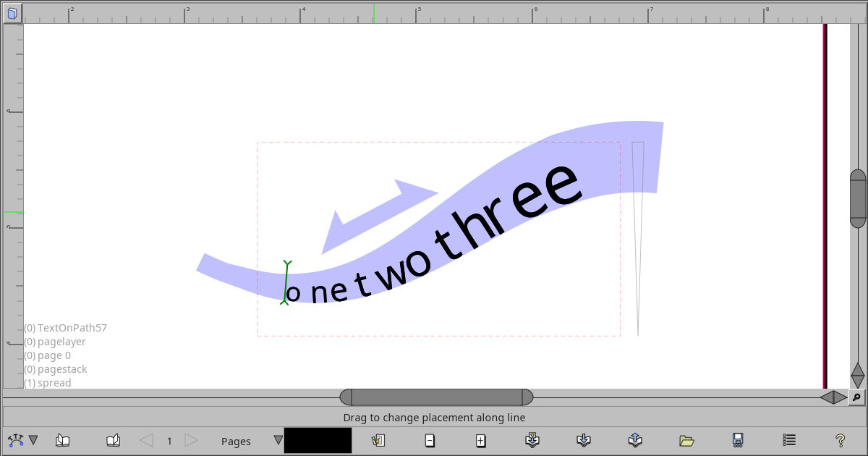Add a page with the plus icon

pos(481,439)
